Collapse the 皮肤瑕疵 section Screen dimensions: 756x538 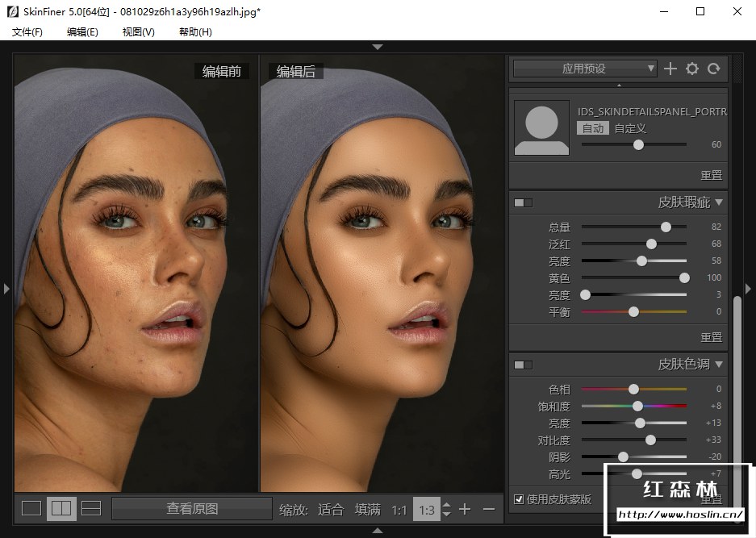coord(719,202)
